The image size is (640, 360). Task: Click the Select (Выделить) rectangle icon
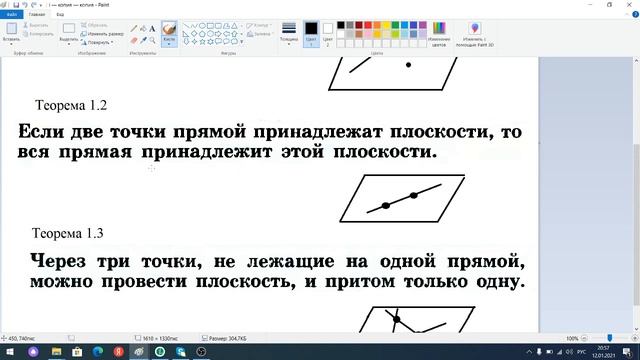(69, 28)
